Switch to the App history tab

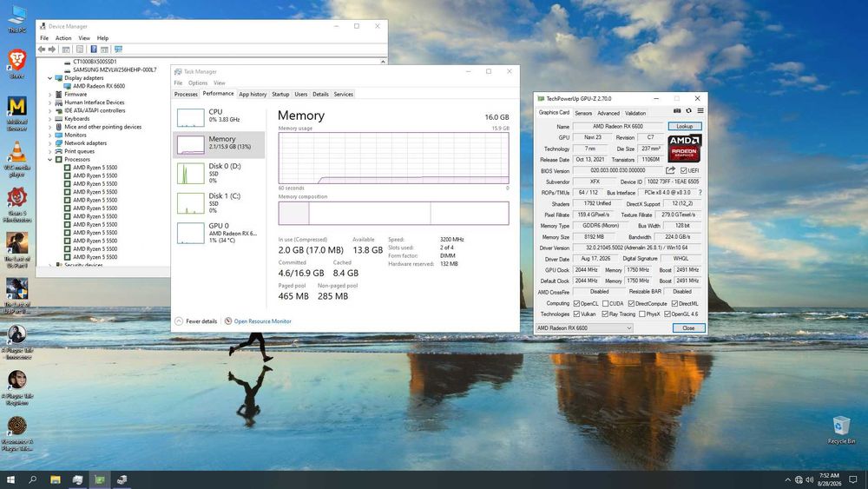click(x=253, y=94)
